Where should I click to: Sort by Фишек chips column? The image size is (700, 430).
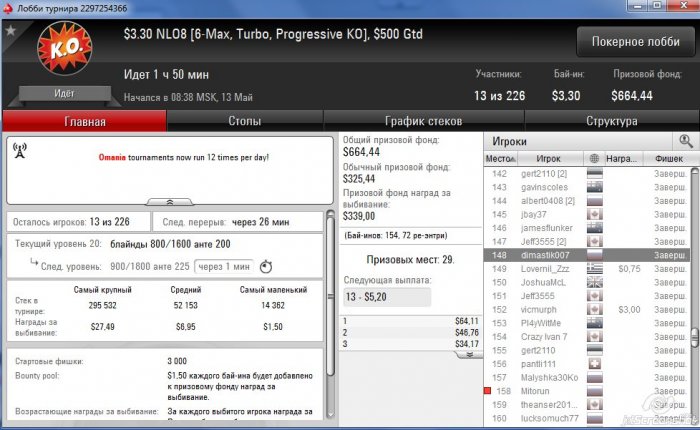669,159
